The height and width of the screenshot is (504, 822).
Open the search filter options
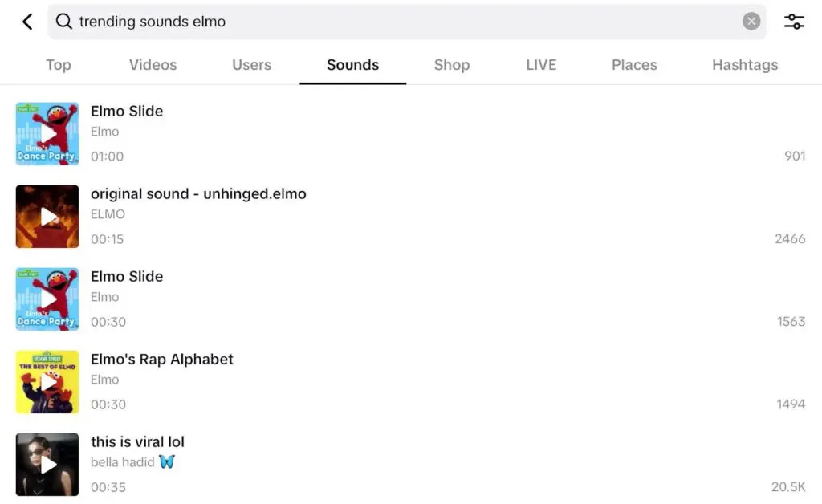[x=794, y=22]
